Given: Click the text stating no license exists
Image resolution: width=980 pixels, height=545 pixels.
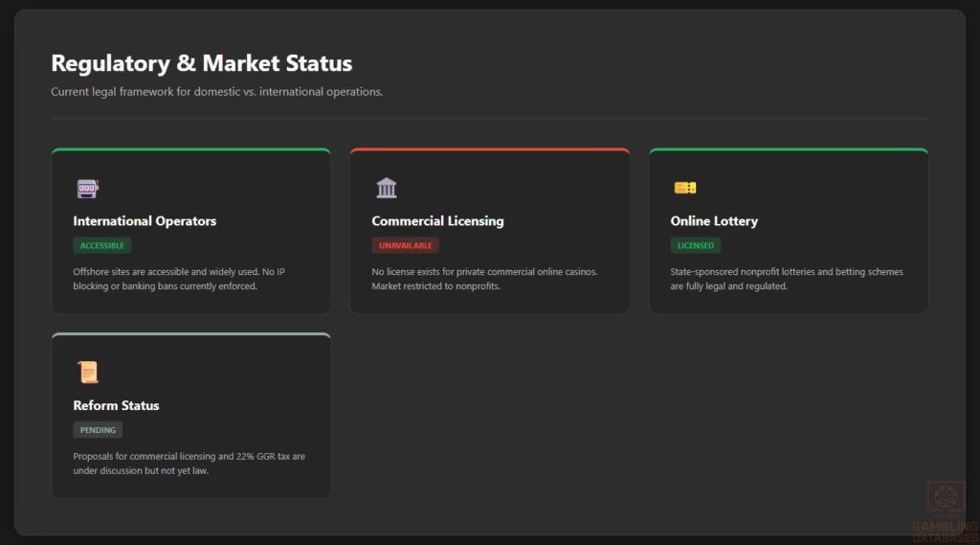Looking at the screenshot, I should click(x=484, y=279).
